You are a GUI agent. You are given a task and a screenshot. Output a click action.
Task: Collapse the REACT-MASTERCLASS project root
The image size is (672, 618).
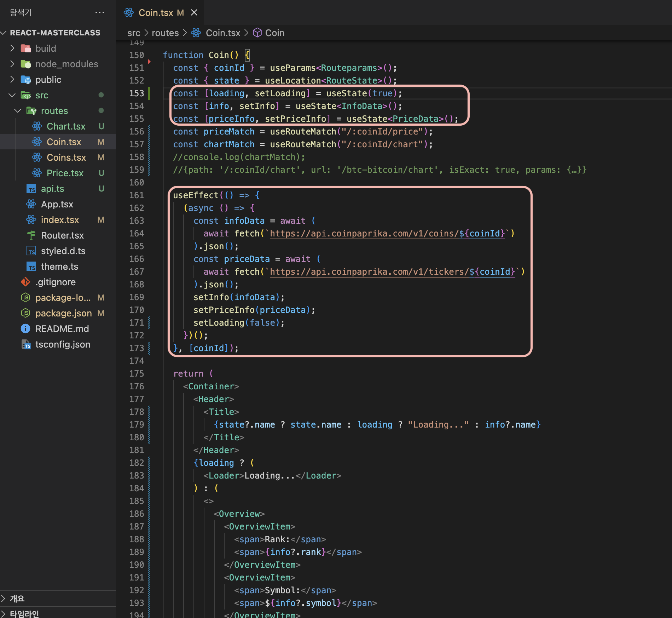coord(4,33)
